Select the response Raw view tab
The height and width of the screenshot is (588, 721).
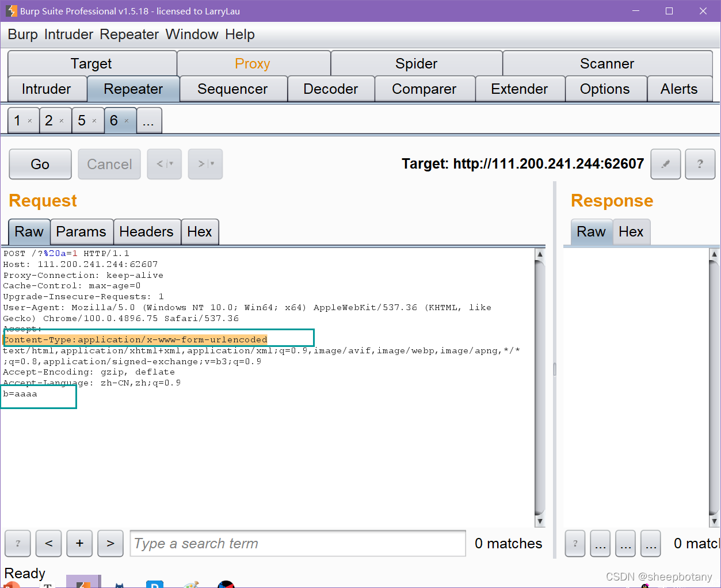592,231
